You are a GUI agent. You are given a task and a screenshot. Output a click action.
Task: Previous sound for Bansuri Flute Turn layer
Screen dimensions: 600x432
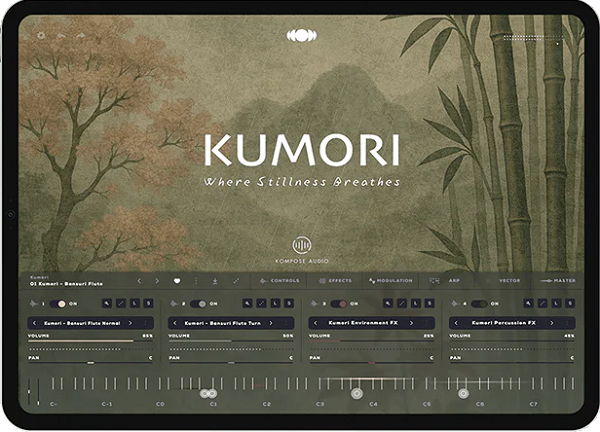tap(175, 323)
